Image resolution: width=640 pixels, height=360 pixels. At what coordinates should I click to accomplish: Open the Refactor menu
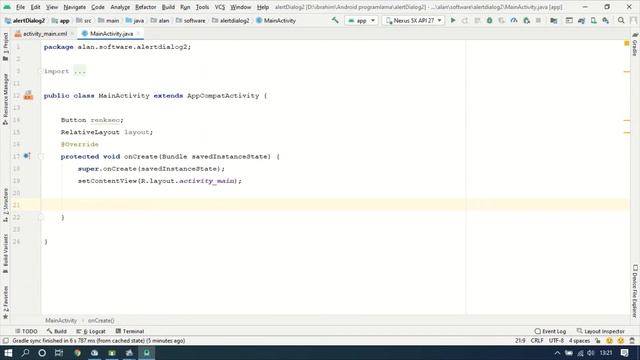[146, 7]
